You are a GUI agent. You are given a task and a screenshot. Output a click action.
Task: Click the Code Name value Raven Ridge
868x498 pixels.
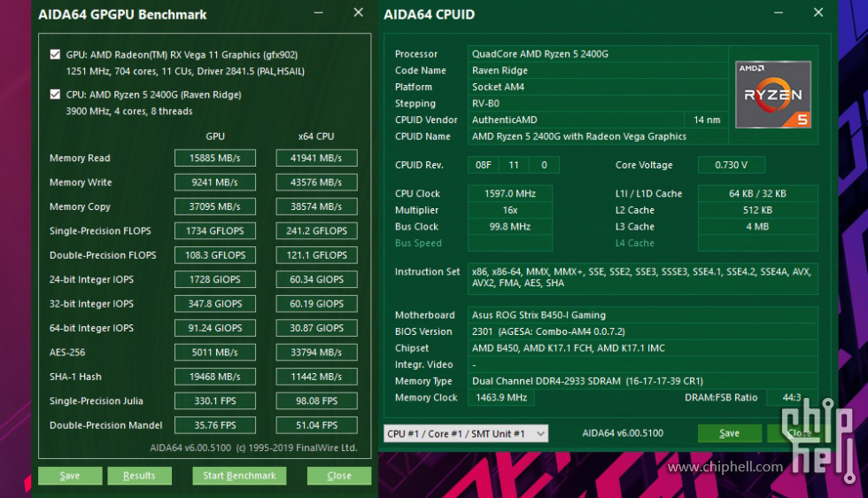(x=598, y=70)
